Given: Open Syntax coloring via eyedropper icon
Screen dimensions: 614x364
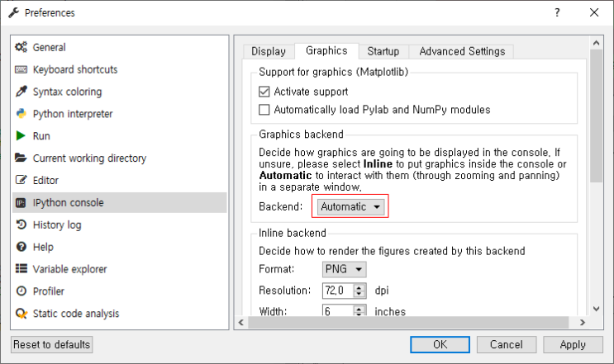Looking at the screenshot, I should point(21,92).
